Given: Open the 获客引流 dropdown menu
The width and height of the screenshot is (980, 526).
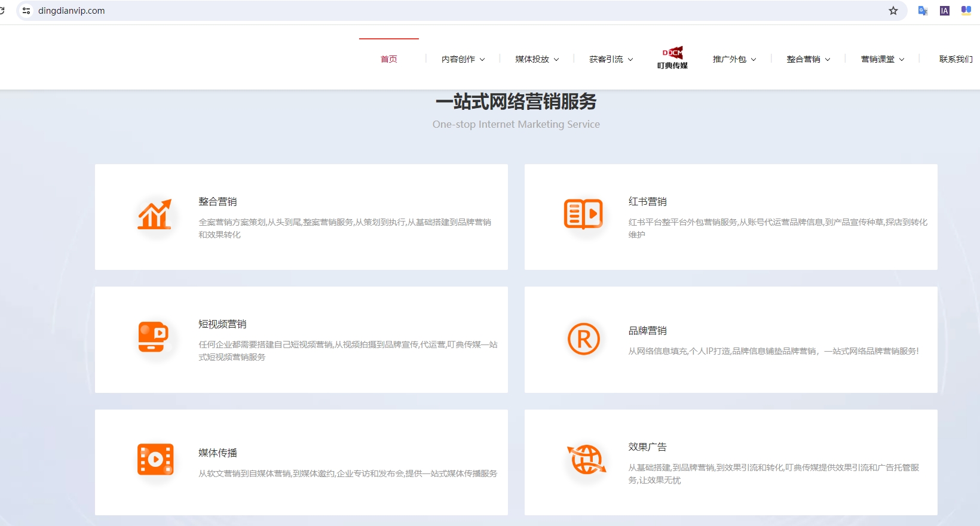Looking at the screenshot, I should (x=611, y=59).
